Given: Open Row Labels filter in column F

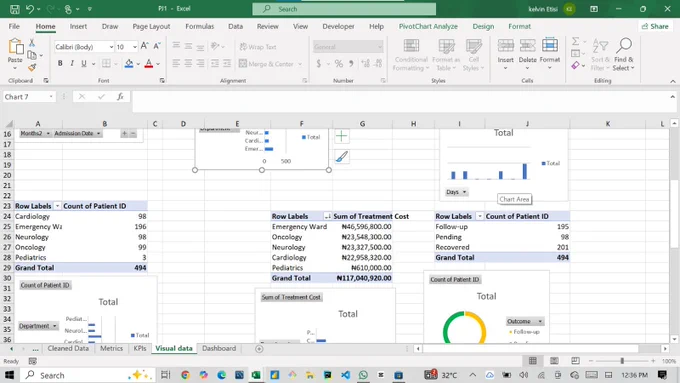Looking at the screenshot, I should (x=327, y=216).
